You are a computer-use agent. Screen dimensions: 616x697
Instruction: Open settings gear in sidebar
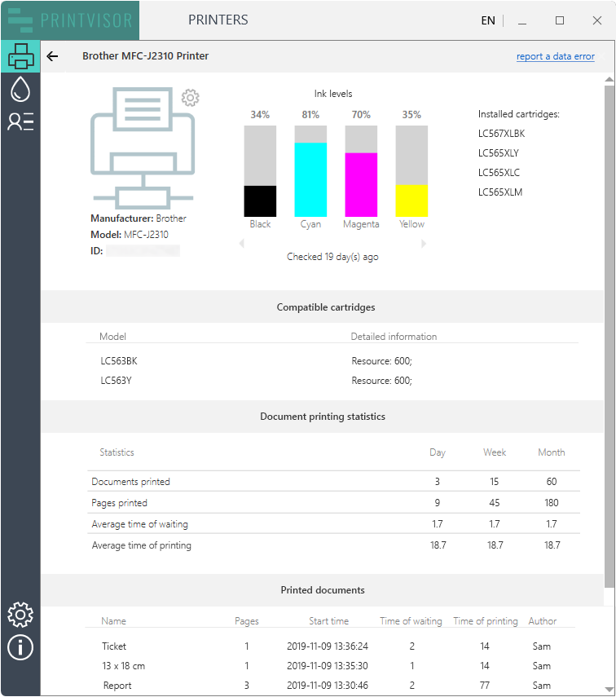tap(20, 615)
